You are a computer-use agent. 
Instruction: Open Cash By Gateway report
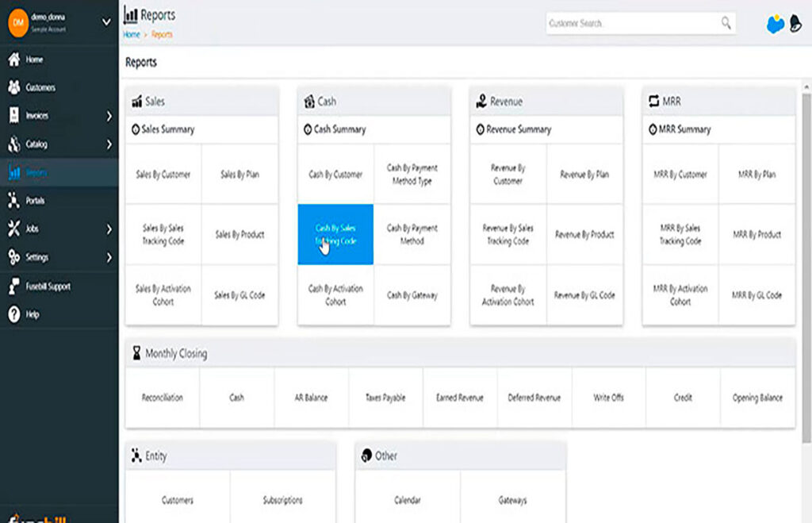point(412,295)
